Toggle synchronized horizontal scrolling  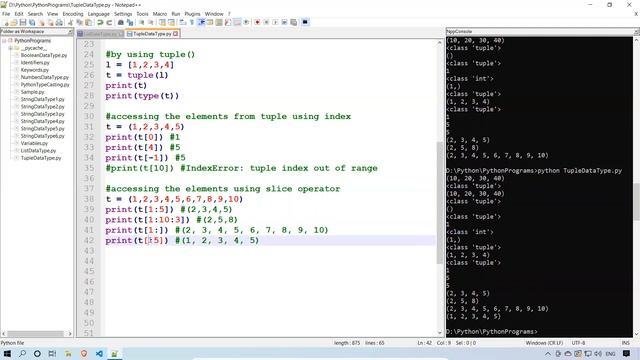(171, 22)
